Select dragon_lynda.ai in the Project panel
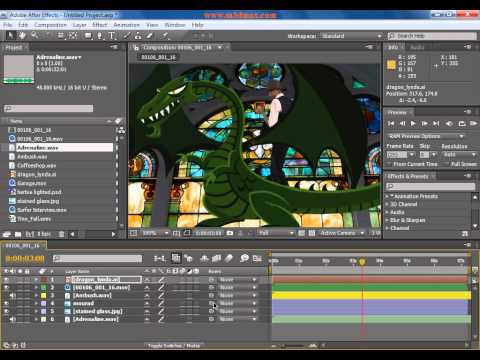480x360 pixels. pyautogui.click(x=36, y=174)
